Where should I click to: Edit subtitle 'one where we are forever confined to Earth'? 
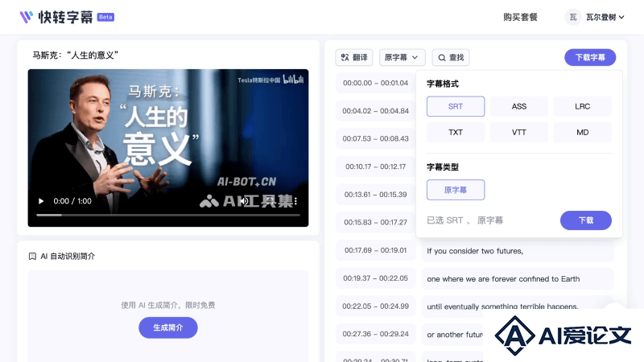(518, 279)
